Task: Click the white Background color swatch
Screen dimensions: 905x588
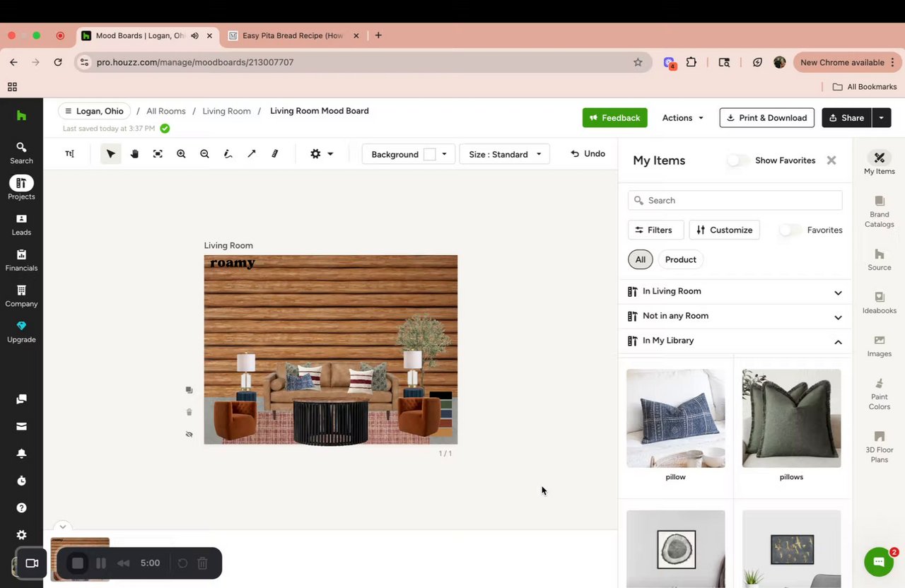Action: point(429,154)
